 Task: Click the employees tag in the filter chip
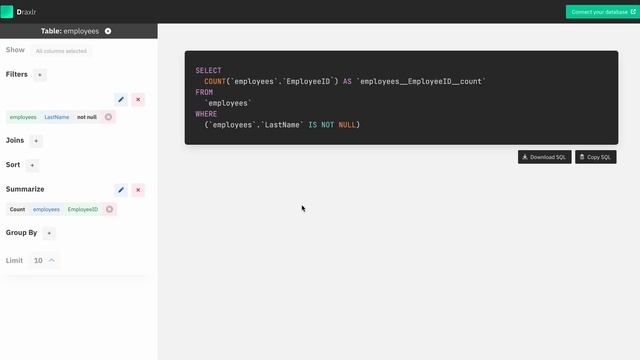tap(23, 117)
